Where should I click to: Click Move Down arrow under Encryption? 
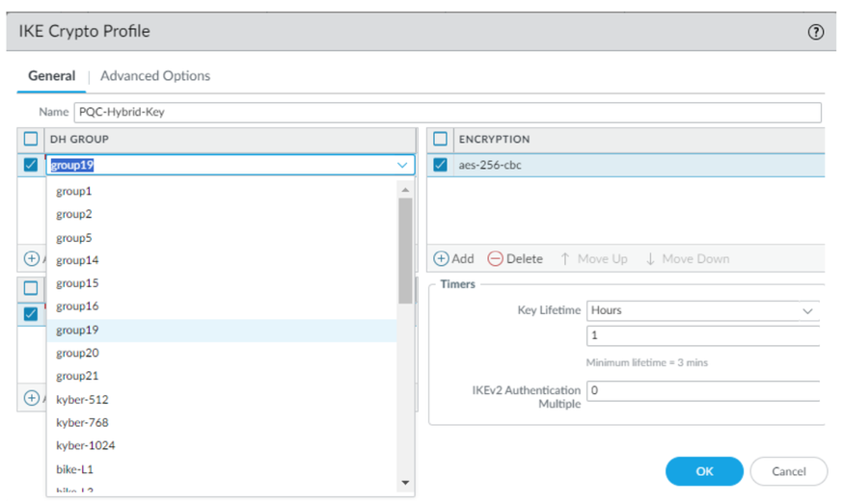(650, 258)
